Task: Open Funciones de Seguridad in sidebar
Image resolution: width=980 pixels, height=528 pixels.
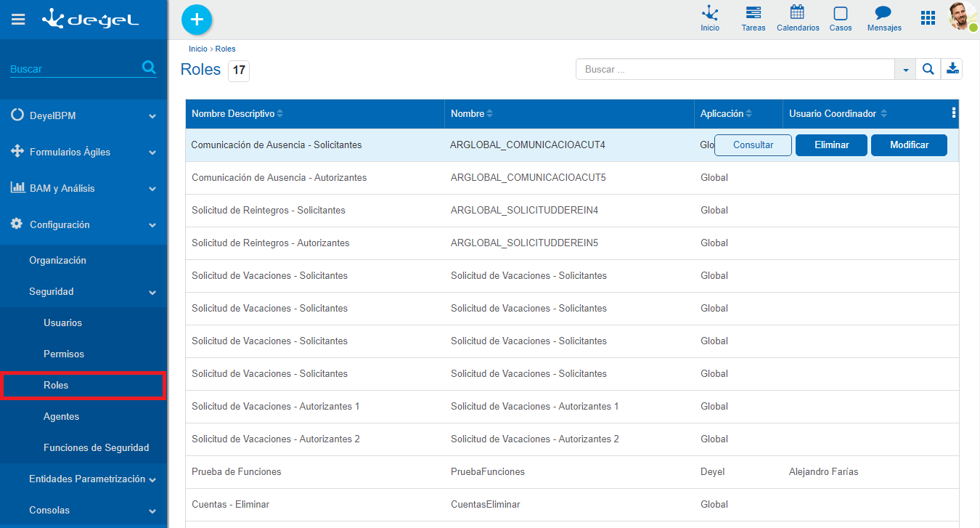Action: point(96,447)
